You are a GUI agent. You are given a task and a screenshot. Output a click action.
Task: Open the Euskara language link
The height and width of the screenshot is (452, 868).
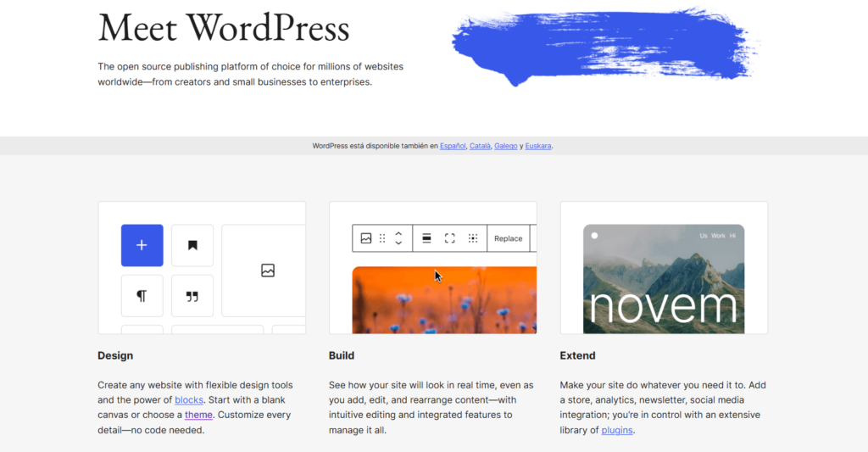pos(538,146)
